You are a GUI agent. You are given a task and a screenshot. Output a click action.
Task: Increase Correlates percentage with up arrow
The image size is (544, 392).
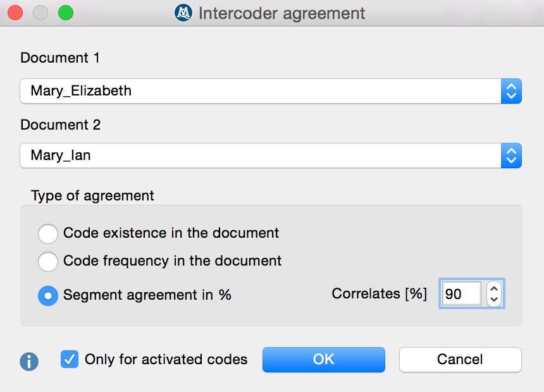(494, 288)
